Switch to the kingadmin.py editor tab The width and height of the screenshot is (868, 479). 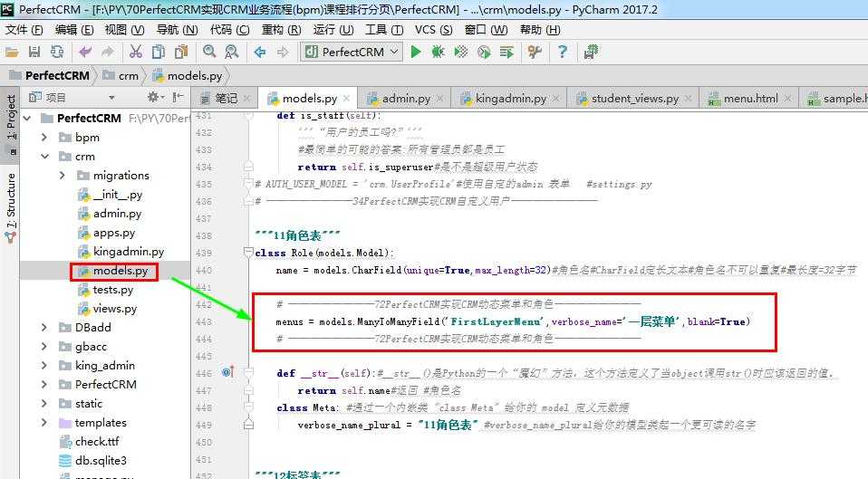coord(510,99)
